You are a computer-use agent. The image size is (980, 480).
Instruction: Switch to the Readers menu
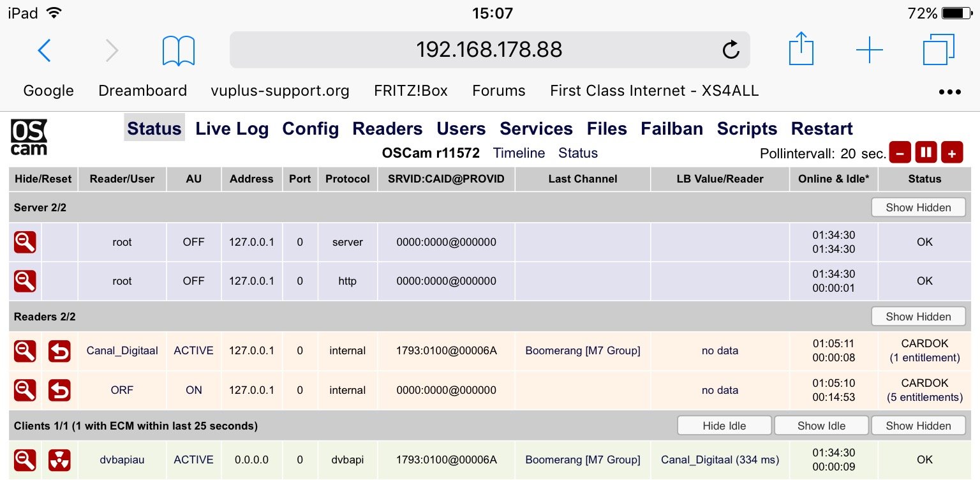coord(387,128)
